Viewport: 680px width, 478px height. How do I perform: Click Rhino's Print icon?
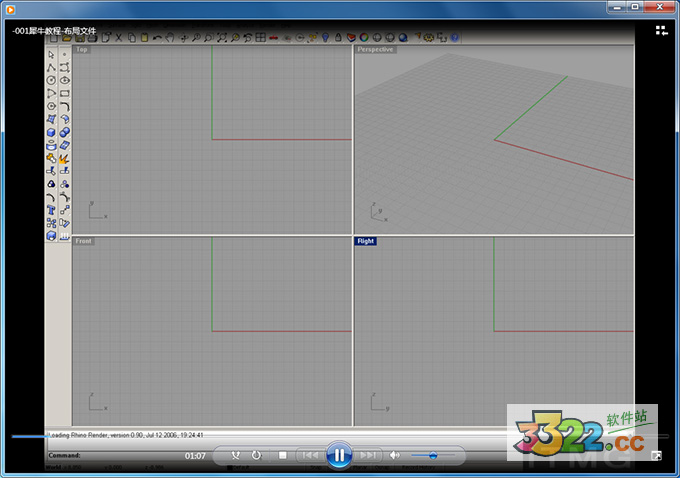92,38
